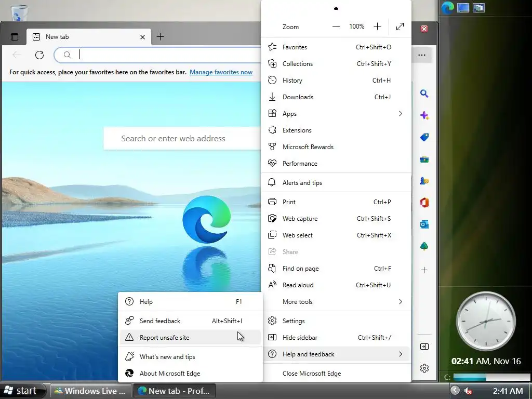
Task: Open a new tab with the plus button
Action: pos(161,37)
